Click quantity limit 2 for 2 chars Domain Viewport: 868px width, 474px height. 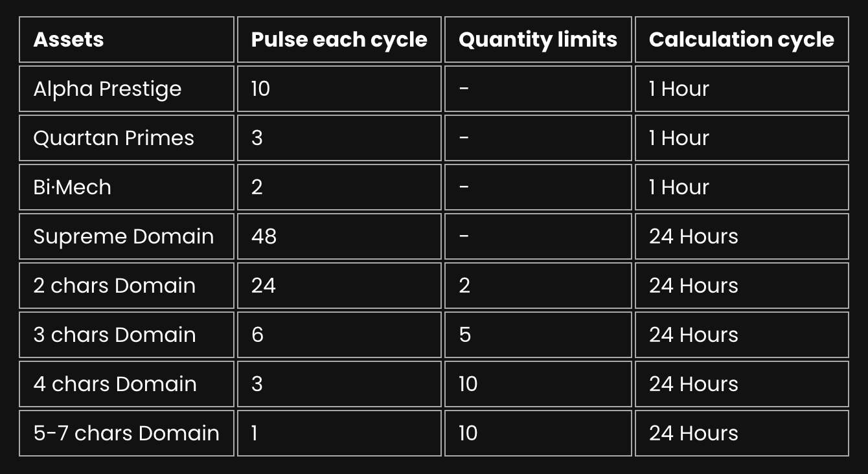click(538, 286)
